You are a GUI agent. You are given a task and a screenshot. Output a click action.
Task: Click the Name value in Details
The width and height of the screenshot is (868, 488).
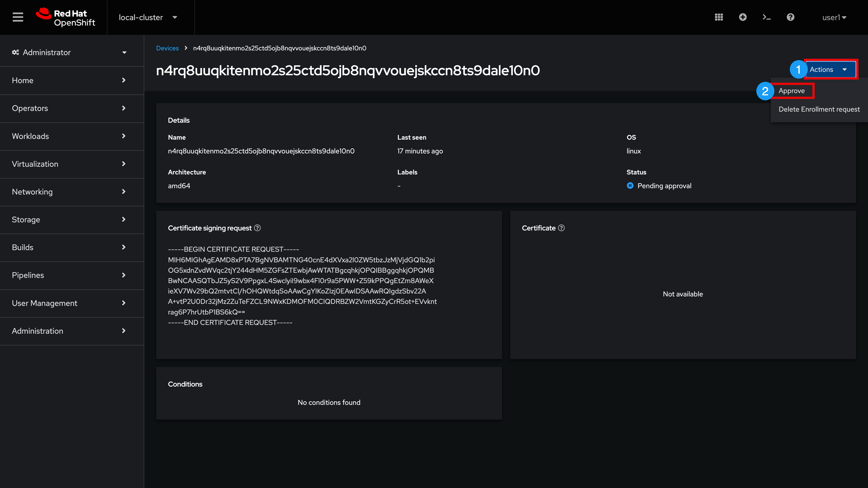click(x=261, y=151)
